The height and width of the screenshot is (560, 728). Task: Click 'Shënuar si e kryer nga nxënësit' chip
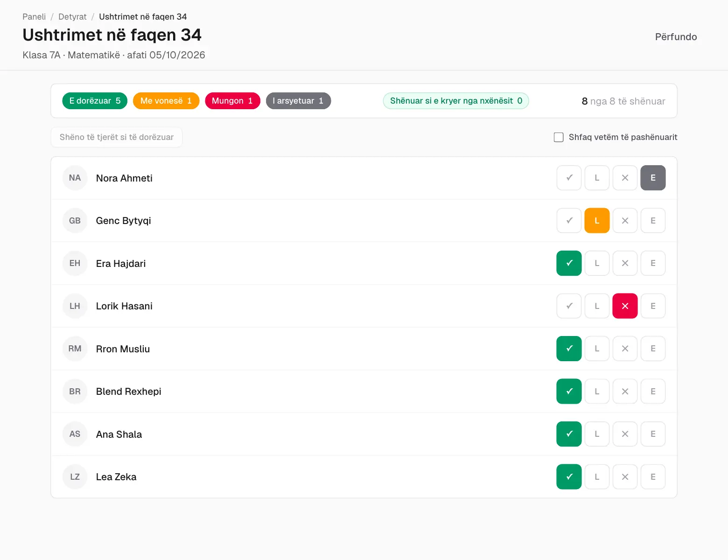[x=456, y=101]
